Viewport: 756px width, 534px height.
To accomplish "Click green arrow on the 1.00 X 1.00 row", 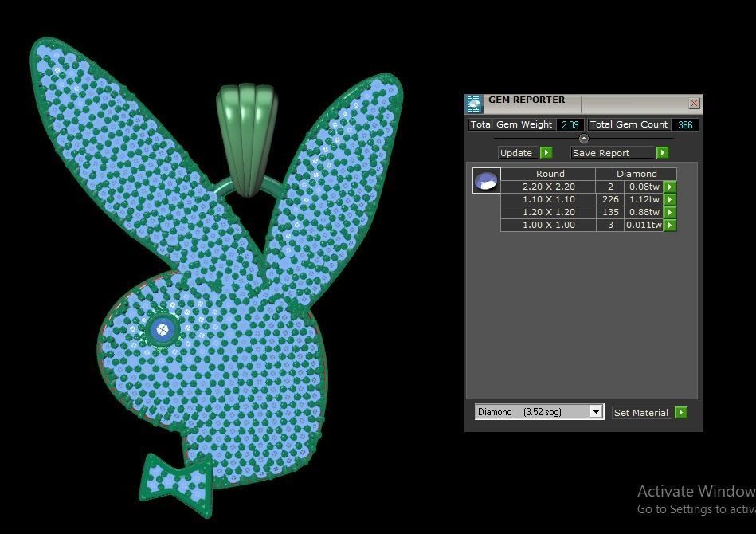I will tap(670, 225).
